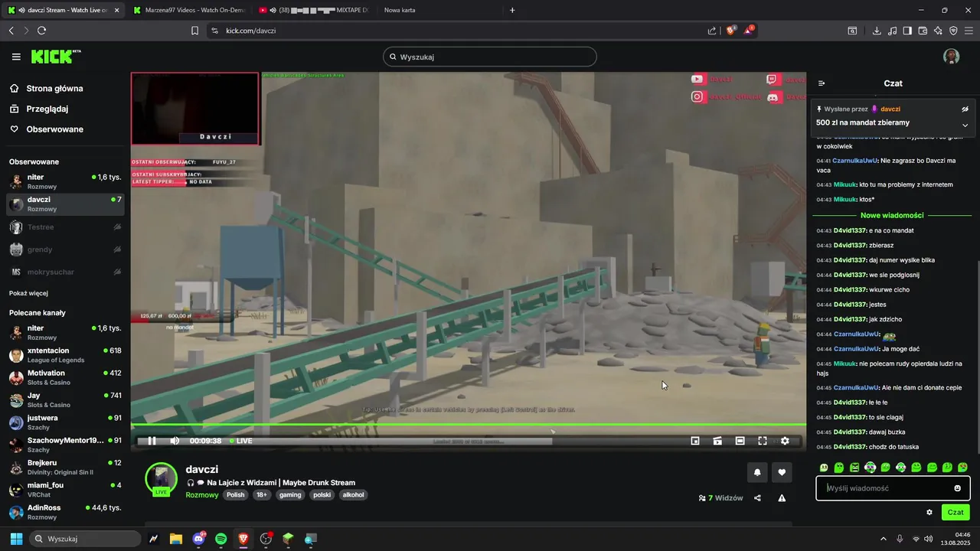Follow davczi with the heart button
980x551 pixels.
coord(782,472)
